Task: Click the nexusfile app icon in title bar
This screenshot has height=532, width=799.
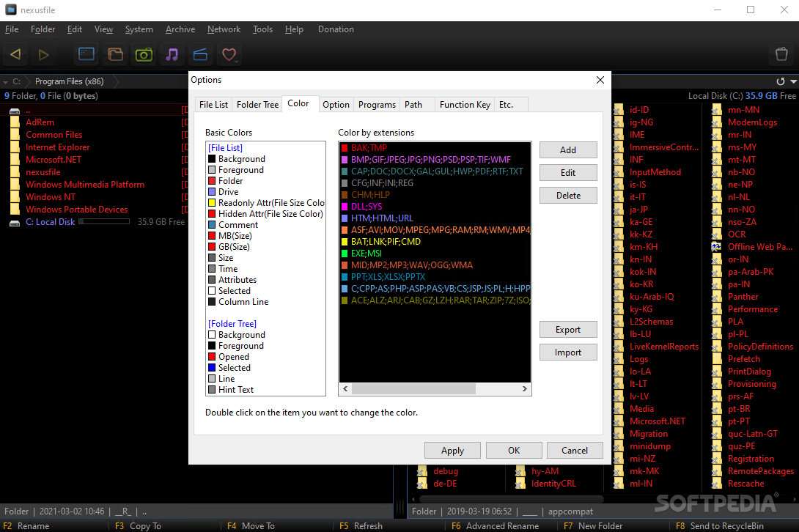Action: pyautogui.click(x=11, y=10)
